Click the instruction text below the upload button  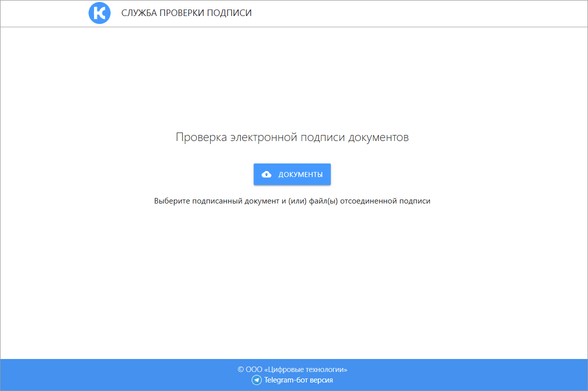click(292, 200)
